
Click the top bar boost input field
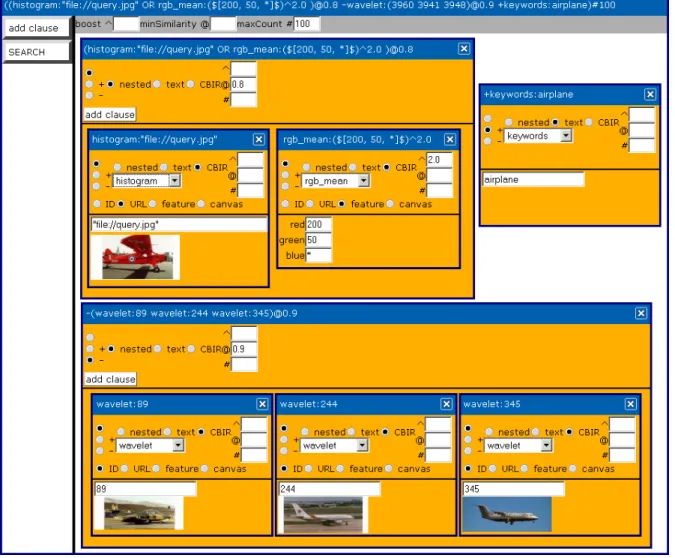pyautogui.click(x=126, y=24)
